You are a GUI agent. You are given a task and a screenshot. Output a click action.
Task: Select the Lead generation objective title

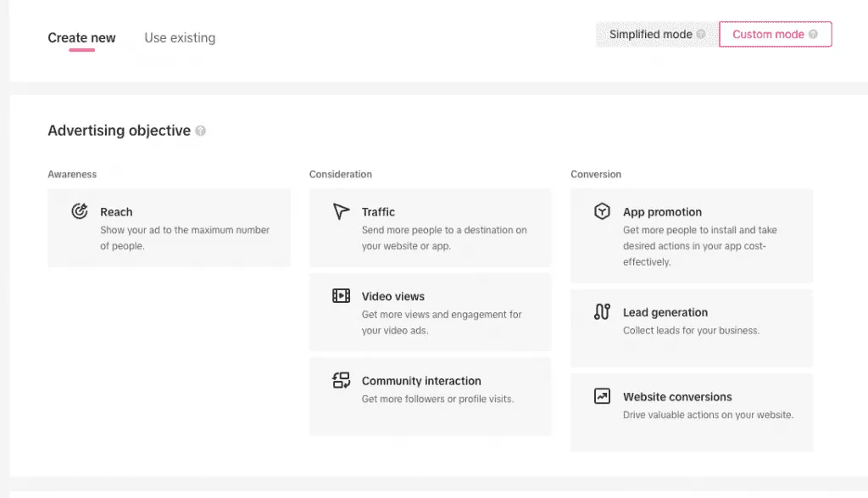665,312
